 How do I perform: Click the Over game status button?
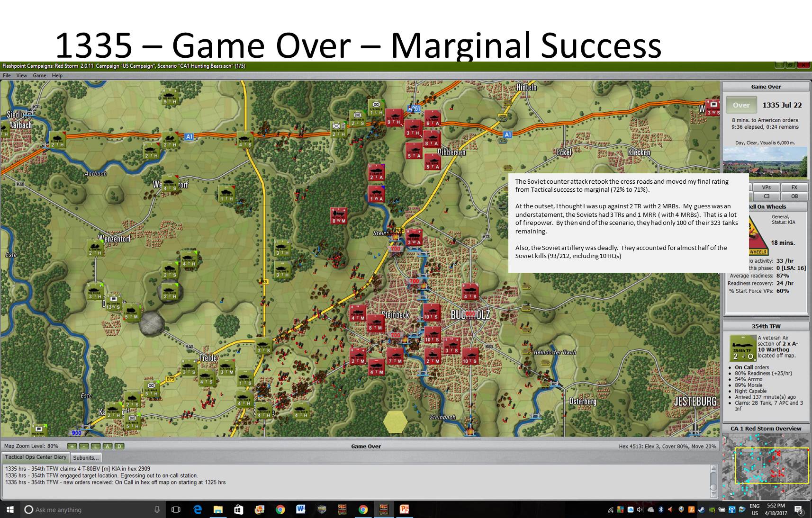click(741, 105)
